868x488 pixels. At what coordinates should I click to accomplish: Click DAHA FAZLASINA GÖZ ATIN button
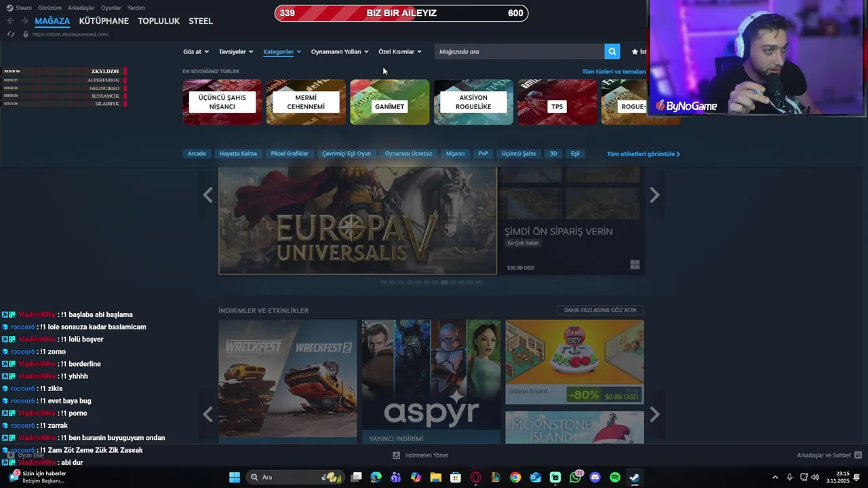coord(600,310)
